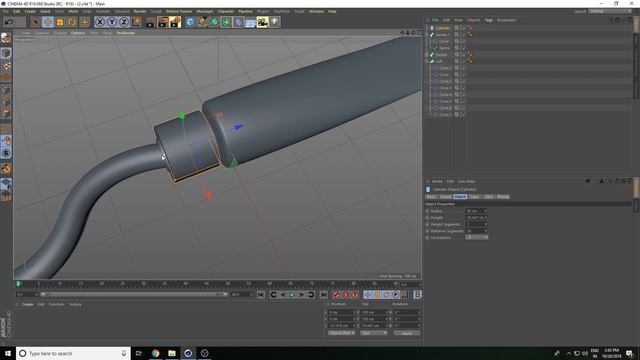Click the Camera object icon
Viewport: 640px width, 360px height.
262,22
